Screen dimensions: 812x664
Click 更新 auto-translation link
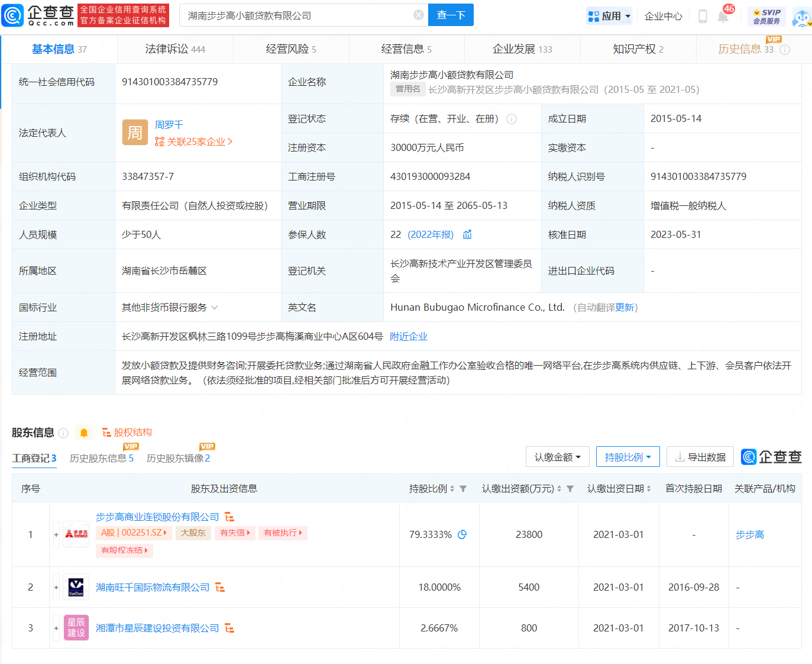point(624,308)
